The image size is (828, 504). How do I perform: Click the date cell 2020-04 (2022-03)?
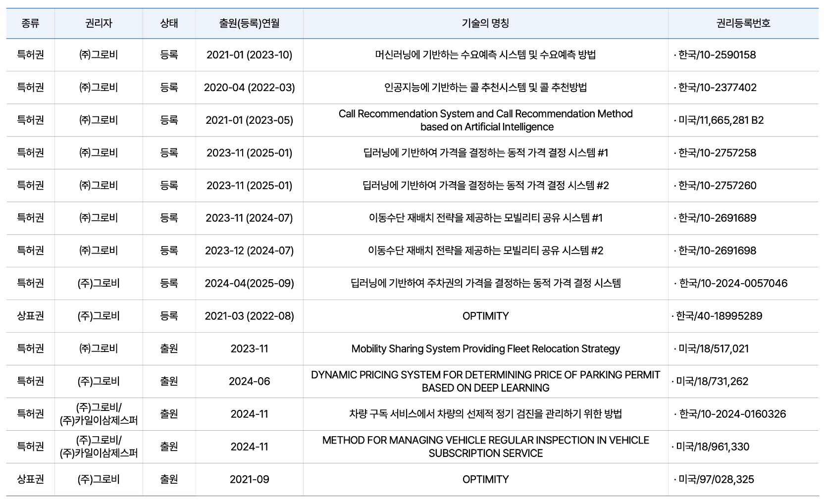pyautogui.click(x=249, y=88)
